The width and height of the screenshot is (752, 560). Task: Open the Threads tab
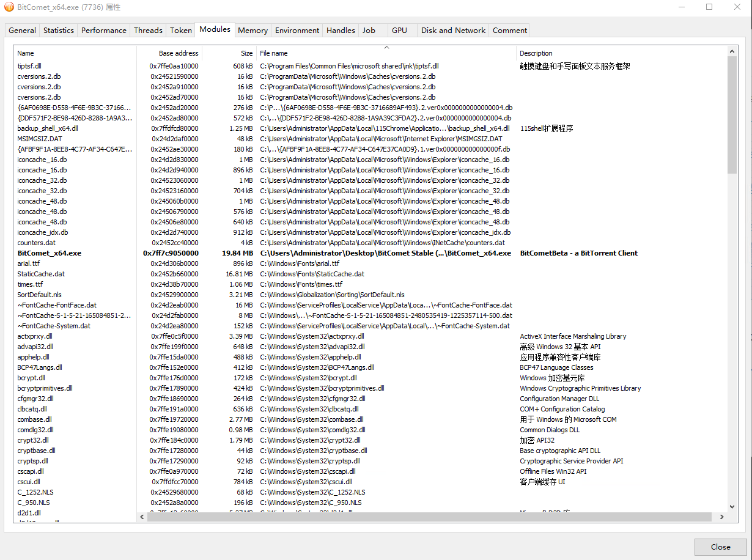148,30
